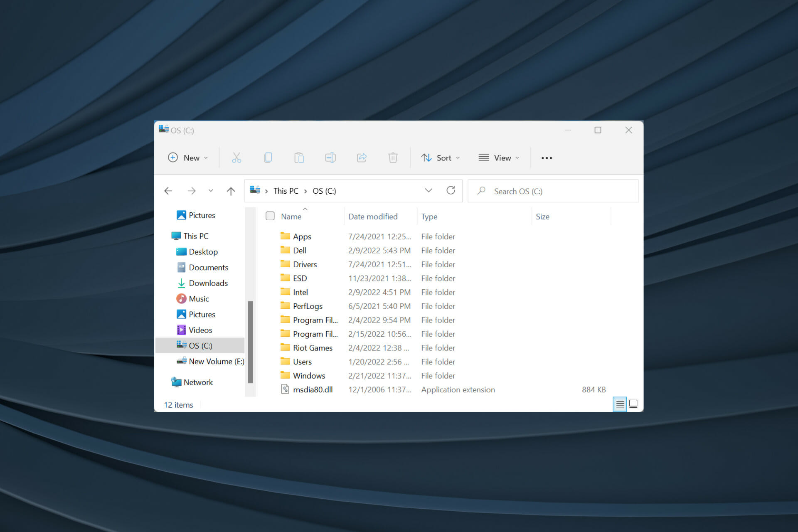Expand recent locations chevron beside forward arrow

[x=211, y=191]
